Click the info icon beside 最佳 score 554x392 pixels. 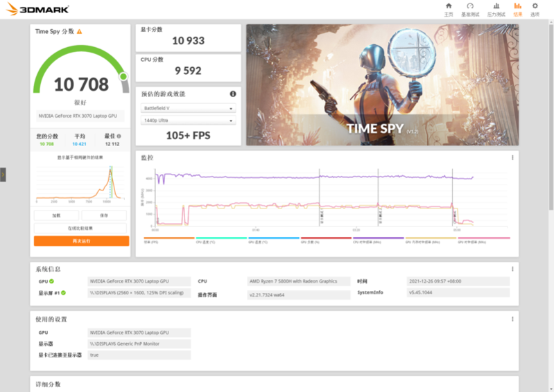(119, 136)
